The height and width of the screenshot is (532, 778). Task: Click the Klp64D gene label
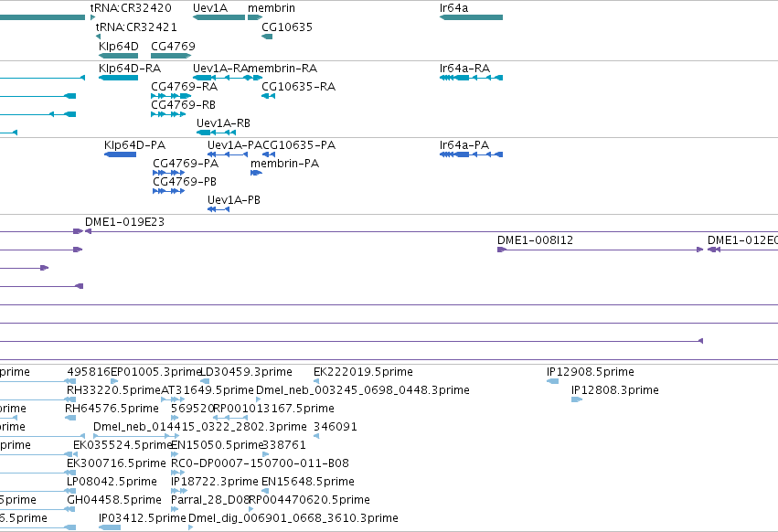click(x=119, y=46)
